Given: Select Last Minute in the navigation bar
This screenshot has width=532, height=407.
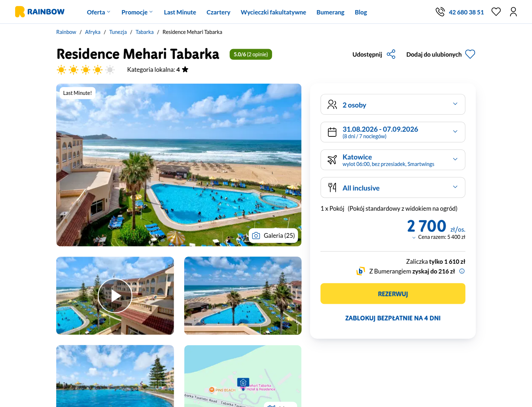Looking at the screenshot, I should click(x=180, y=12).
